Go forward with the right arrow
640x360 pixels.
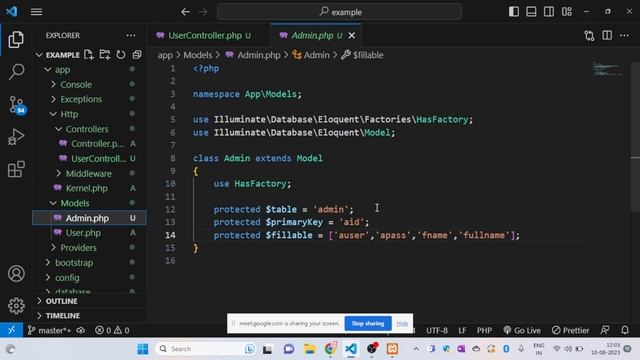203,12
